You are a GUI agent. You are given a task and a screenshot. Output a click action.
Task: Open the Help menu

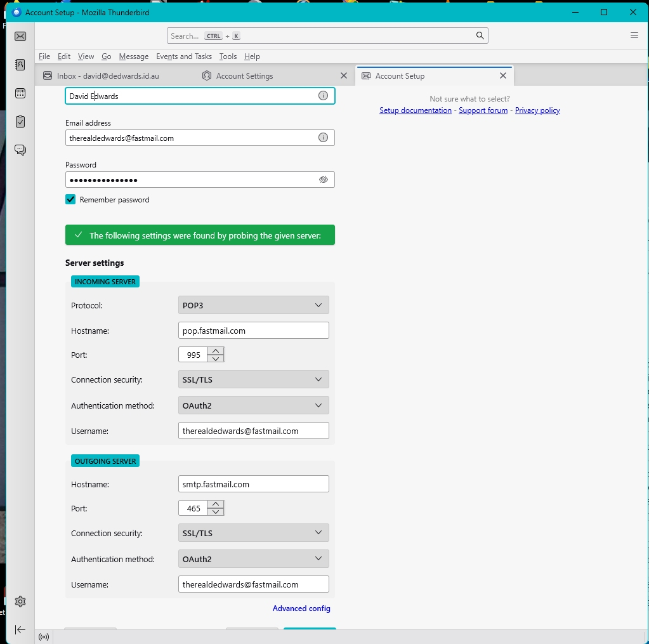click(252, 56)
